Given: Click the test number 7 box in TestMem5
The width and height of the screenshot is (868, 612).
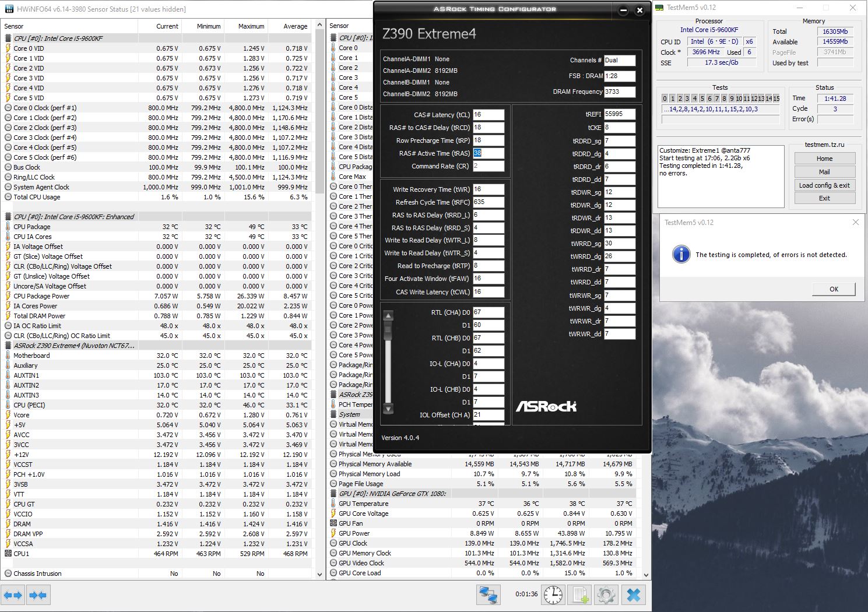Looking at the screenshot, I should pyautogui.click(x=716, y=99).
